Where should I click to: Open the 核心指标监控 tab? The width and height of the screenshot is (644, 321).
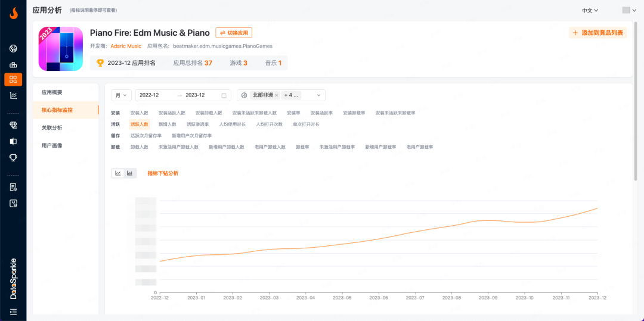[66, 110]
